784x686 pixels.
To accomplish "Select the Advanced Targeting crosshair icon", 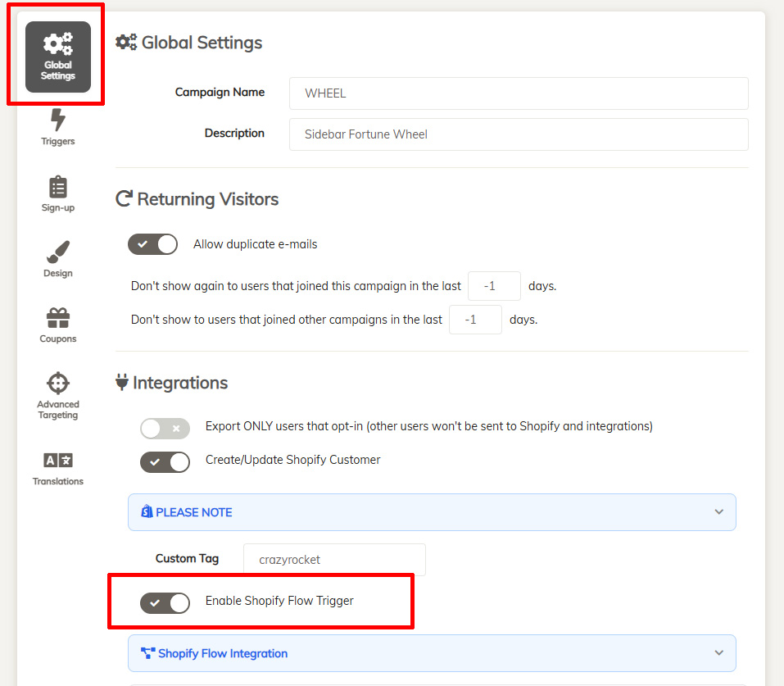I will click(58, 384).
